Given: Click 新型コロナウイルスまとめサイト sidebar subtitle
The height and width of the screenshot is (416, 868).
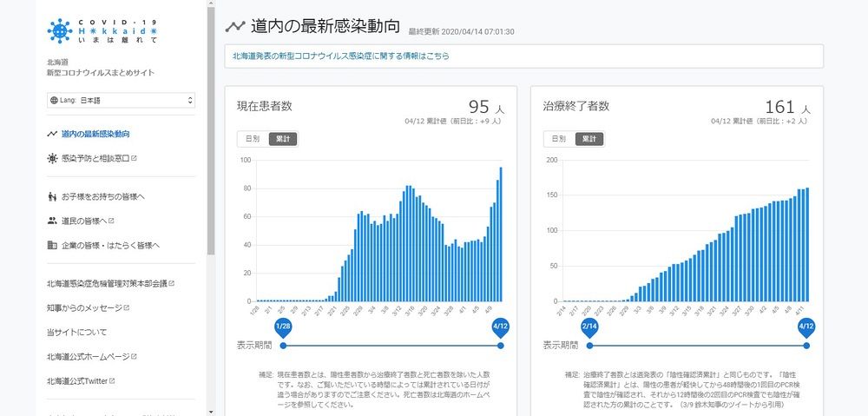Looking at the screenshot, I should click(101, 73).
